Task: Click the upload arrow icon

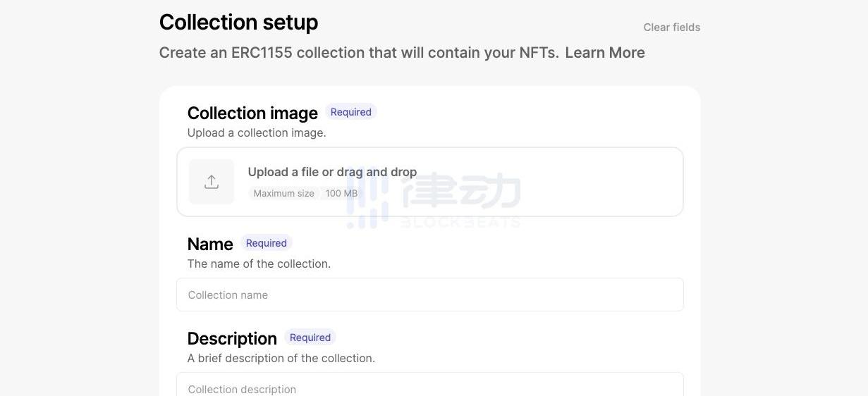Action: pos(212,182)
